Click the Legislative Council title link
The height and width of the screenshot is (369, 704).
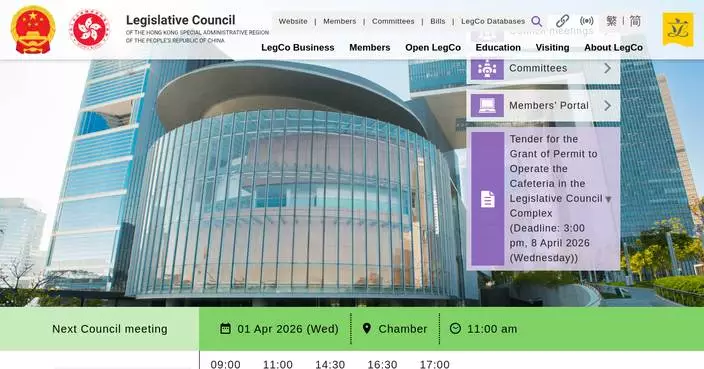180,20
